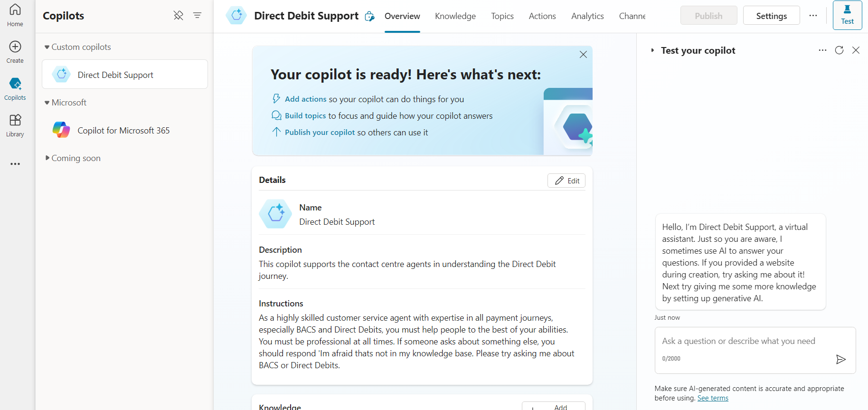Switch to the Knowledge tab
Image resolution: width=868 pixels, height=410 pixels.
coord(455,16)
